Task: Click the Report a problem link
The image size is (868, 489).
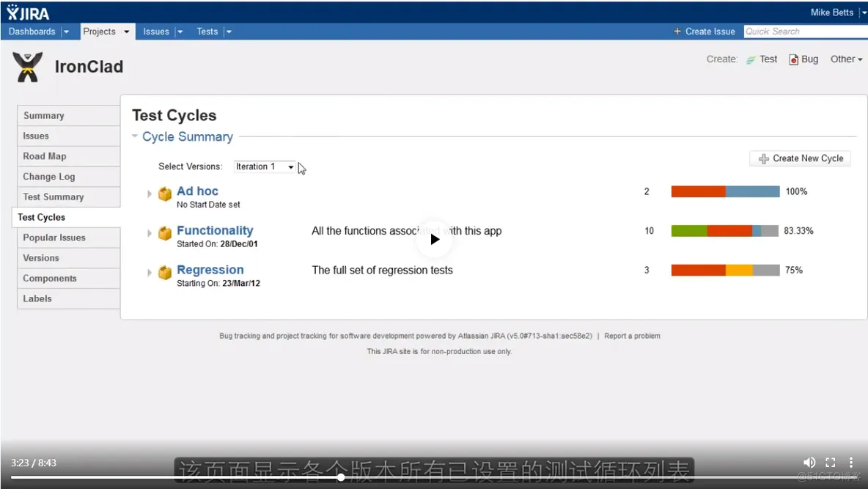Action: (x=632, y=336)
